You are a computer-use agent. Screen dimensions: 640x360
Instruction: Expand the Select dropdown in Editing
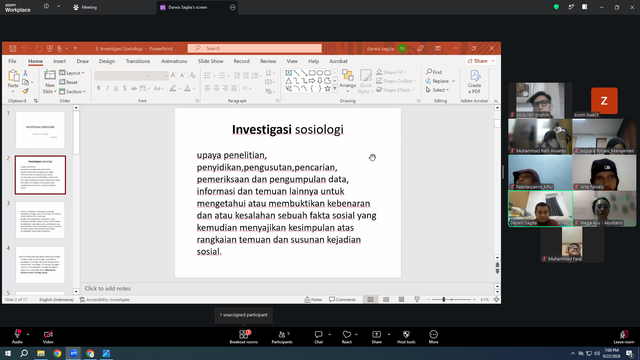point(438,90)
